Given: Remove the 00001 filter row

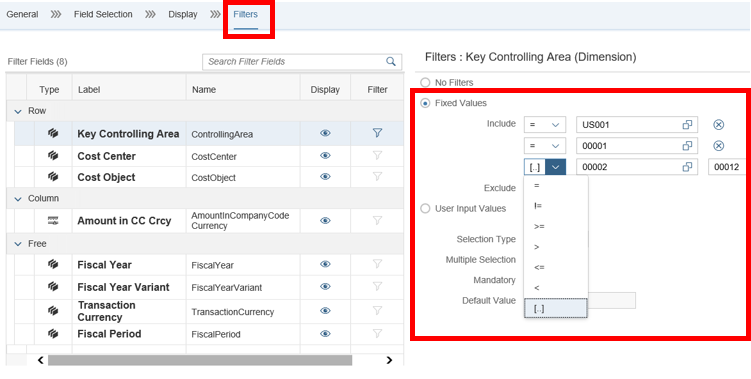Looking at the screenshot, I should coord(718,146).
